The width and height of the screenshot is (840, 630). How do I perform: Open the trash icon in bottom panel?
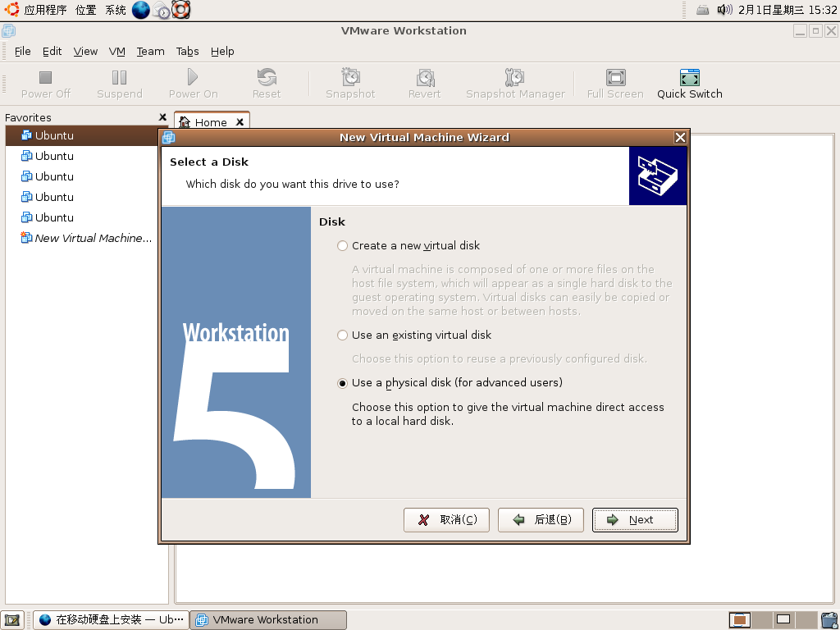[829, 620]
